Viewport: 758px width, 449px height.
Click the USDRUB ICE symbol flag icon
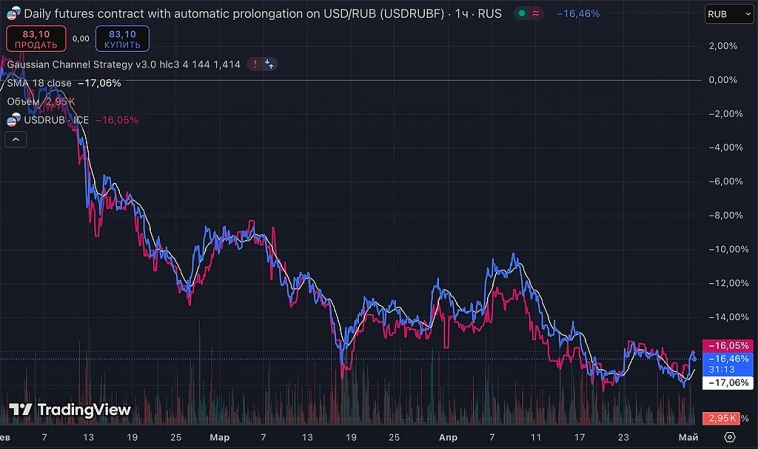click(x=13, y=120)
